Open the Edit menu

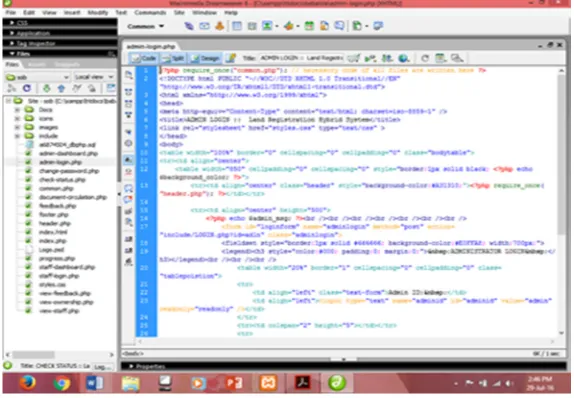[x=29, y=12]
